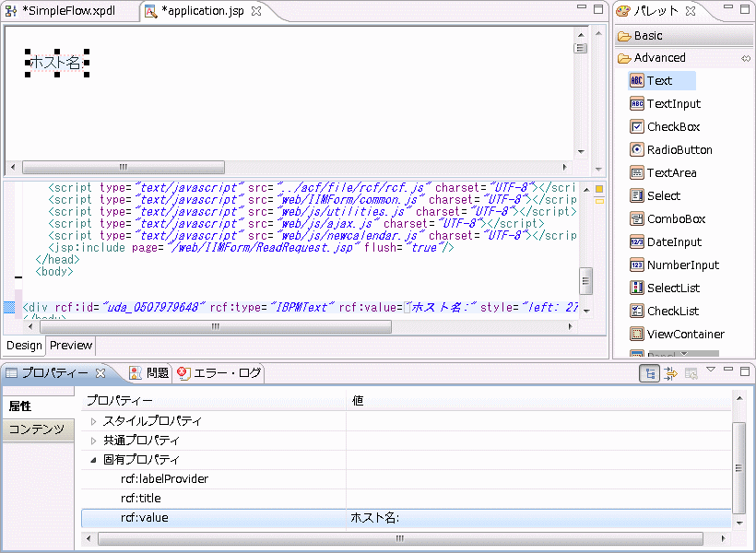Click the プロパティー column header
The width and height of the screenshot is (756, 553).
tap(214, 401)
